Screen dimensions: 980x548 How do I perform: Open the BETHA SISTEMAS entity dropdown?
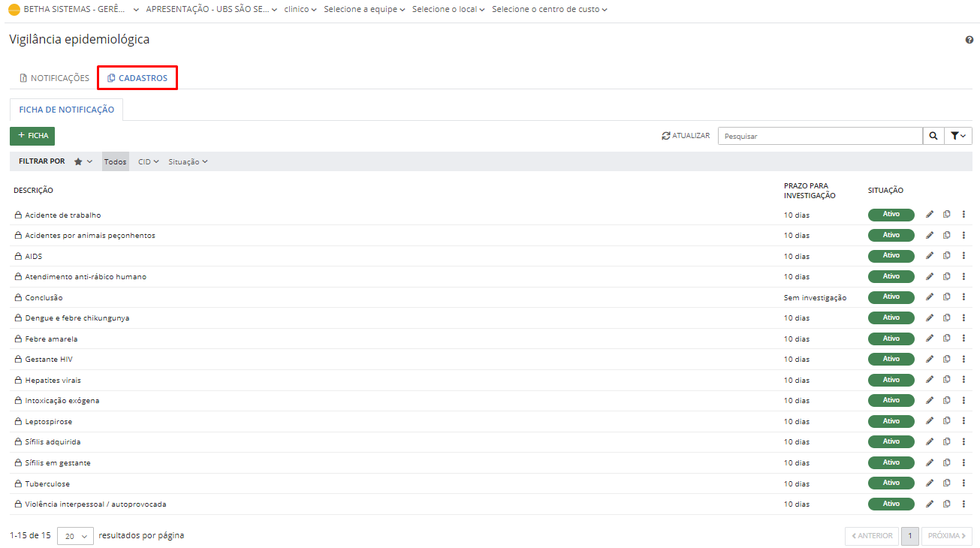click(74, 10)
